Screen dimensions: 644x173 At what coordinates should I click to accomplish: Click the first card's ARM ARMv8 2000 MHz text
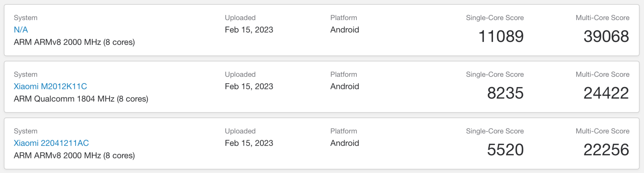coord(74,42)
